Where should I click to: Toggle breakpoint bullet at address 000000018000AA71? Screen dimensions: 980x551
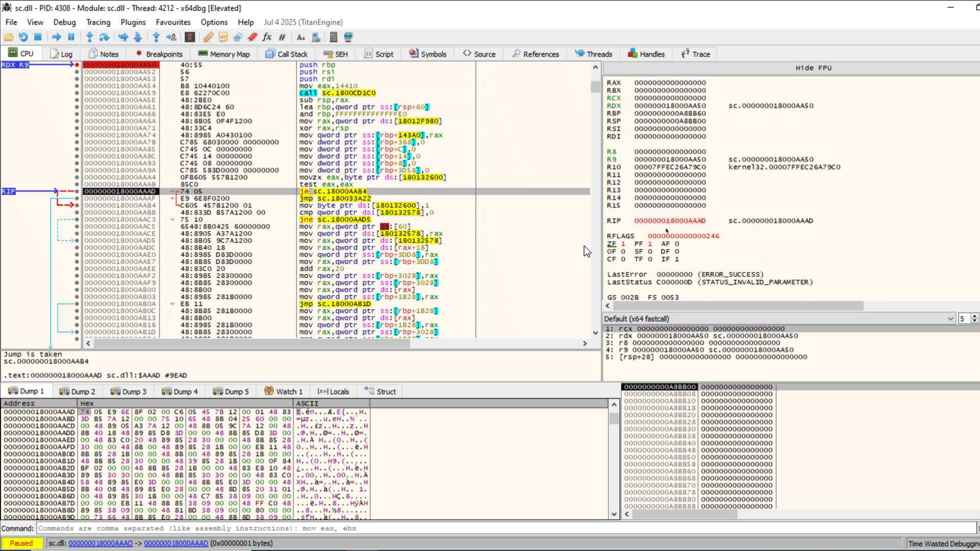click(77, 128)
